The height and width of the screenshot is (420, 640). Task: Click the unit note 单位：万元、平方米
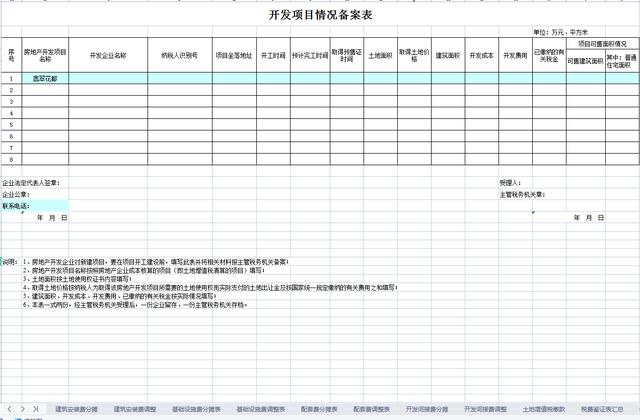pyautogui.click(x=560, y=32)
